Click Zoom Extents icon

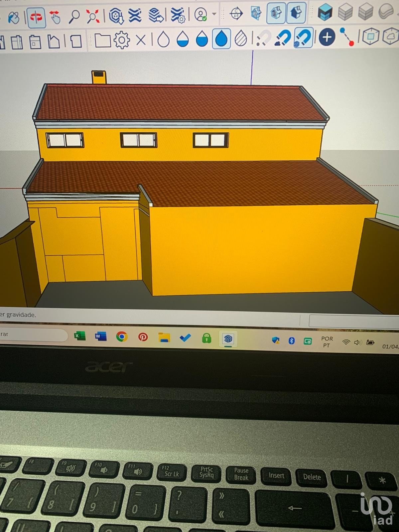pos(92,16)
